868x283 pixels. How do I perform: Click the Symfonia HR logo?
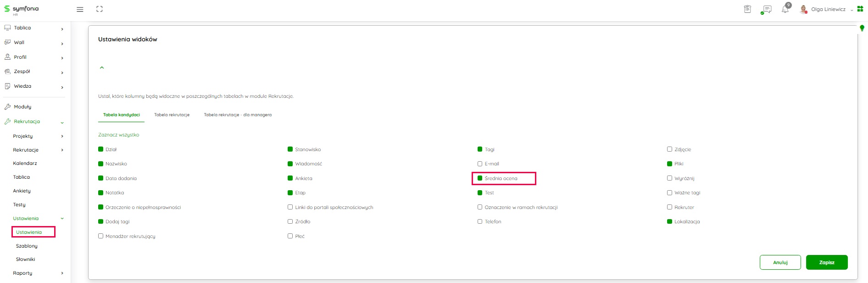click(22, 10)
